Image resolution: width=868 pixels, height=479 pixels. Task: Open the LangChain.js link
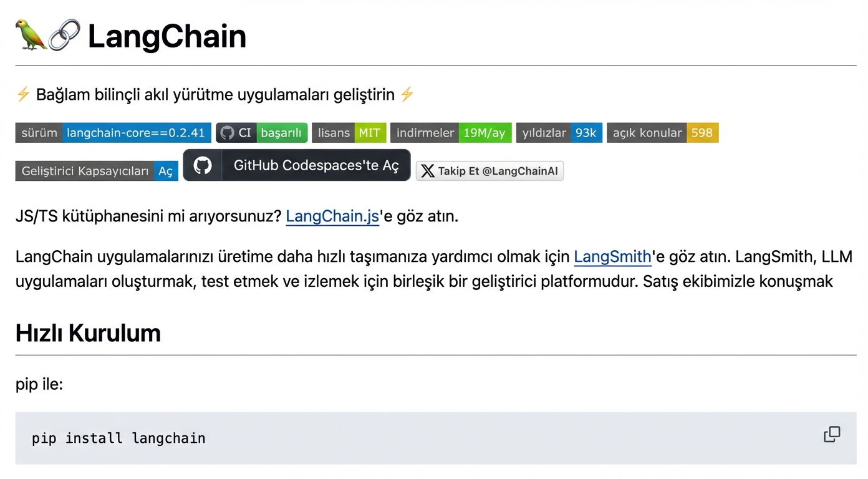pos(332,216)
